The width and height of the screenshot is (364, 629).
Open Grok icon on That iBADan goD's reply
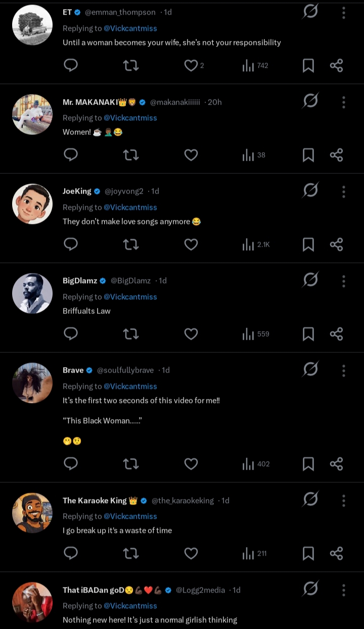[310, 589]
